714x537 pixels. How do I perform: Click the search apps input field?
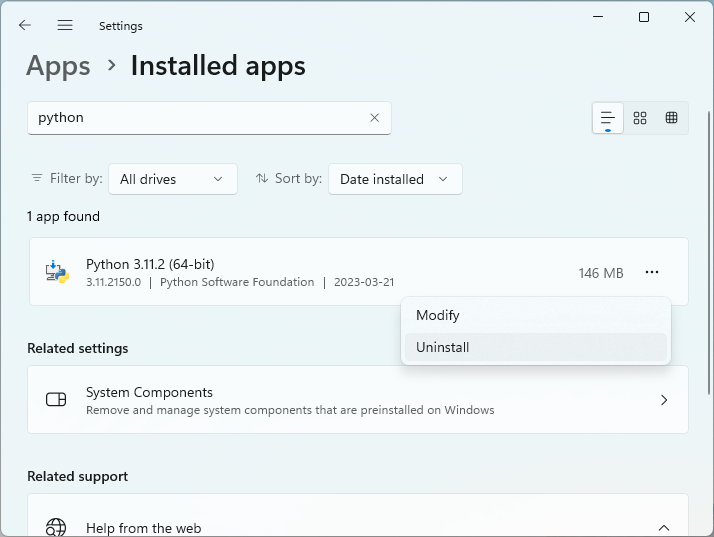point(200,118)
